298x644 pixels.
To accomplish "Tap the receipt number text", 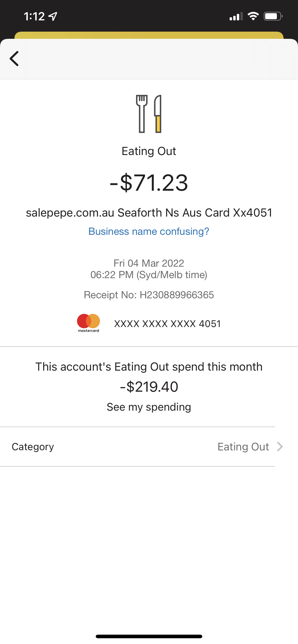I will point(149,295).
